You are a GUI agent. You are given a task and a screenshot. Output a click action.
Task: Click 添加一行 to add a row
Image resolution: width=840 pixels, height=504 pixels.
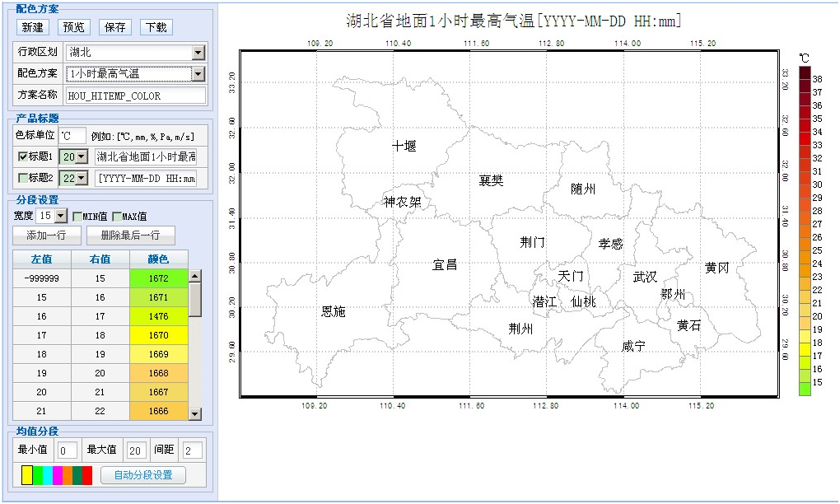48,236
